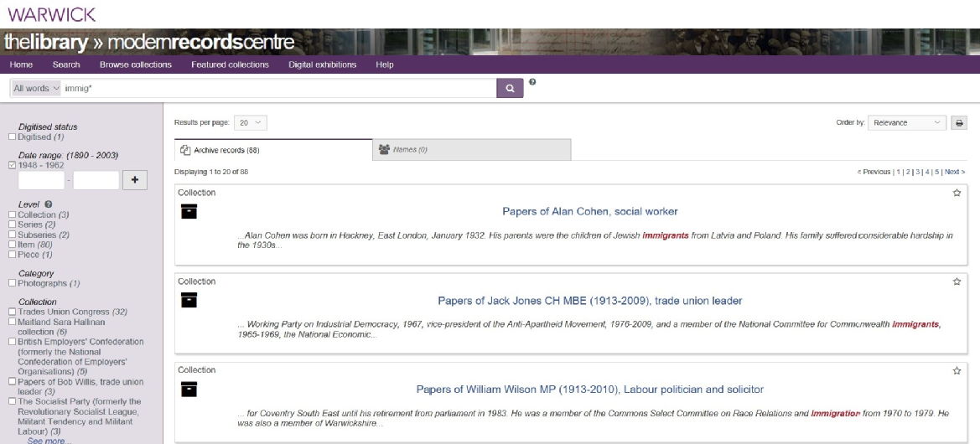
Task: Expand the Results per page dropdown
Action: coord(251,122)
